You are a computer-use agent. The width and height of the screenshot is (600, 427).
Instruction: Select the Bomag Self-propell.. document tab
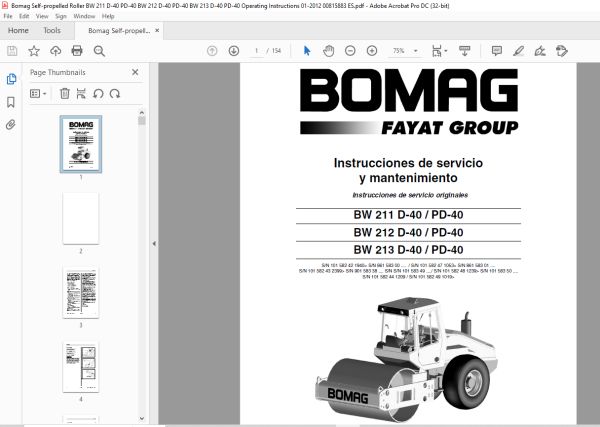[x=119, y=31]
